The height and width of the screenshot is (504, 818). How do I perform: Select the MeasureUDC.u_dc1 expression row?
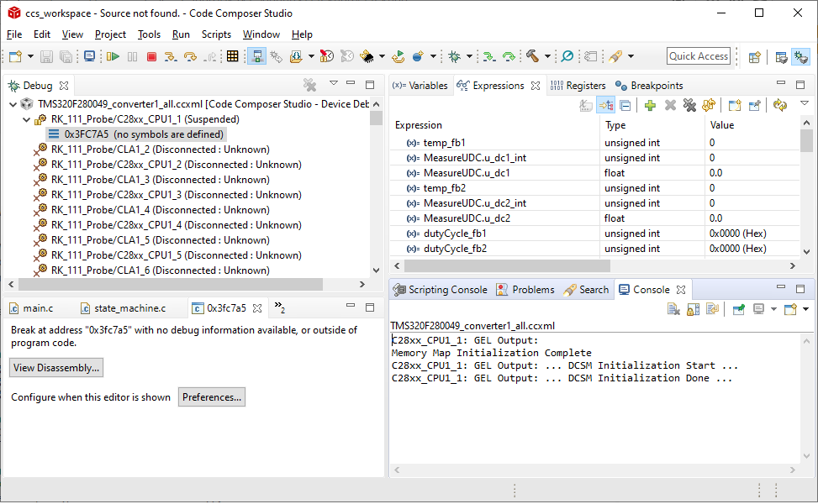[594, 173]
